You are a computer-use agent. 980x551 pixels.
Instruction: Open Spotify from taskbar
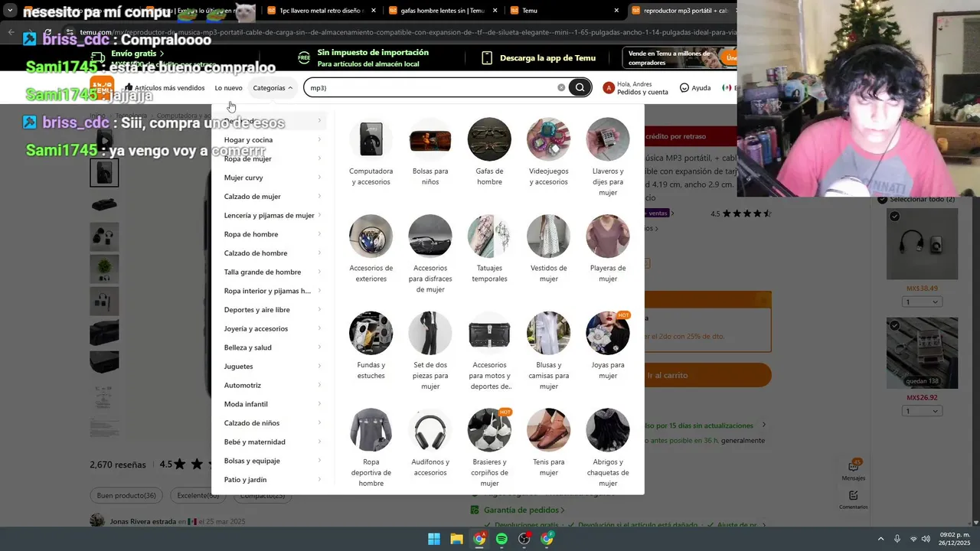501,539
